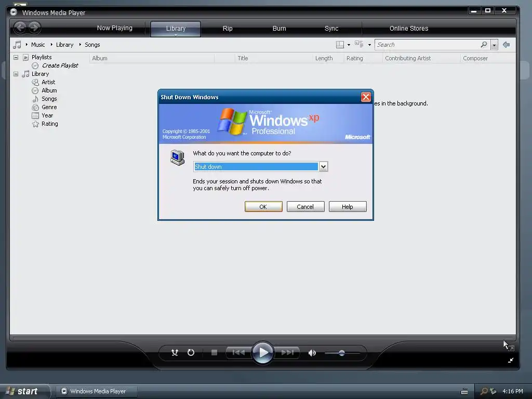Viewport: 532px width, 399px height.
Task: Click the Title column header
Action: pyautogui.click(x=273, y=58)
